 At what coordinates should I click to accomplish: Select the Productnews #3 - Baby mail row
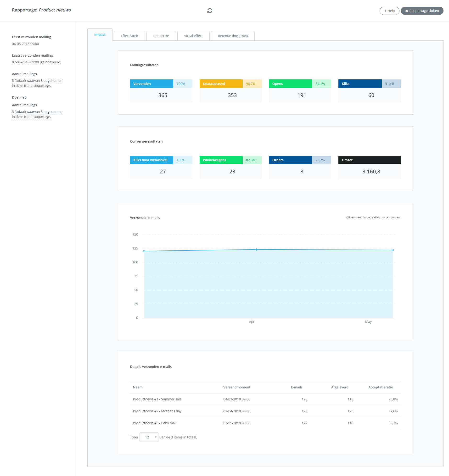tap(154, 423)
